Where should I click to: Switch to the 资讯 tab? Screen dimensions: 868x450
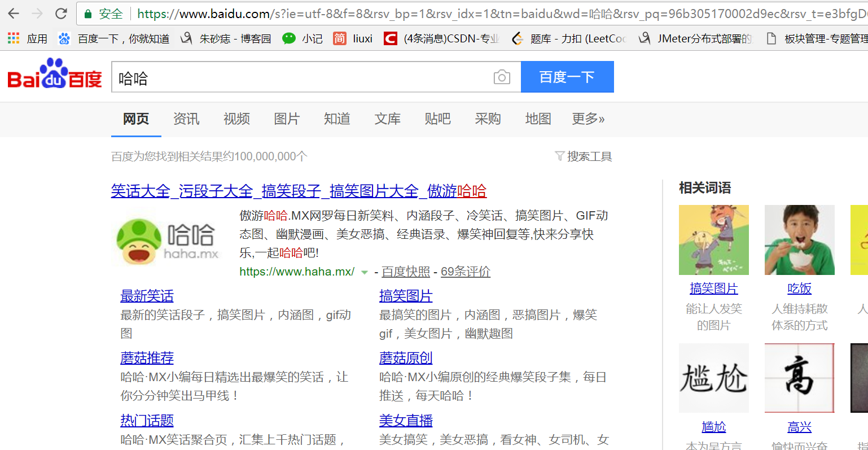click(186, 119)
